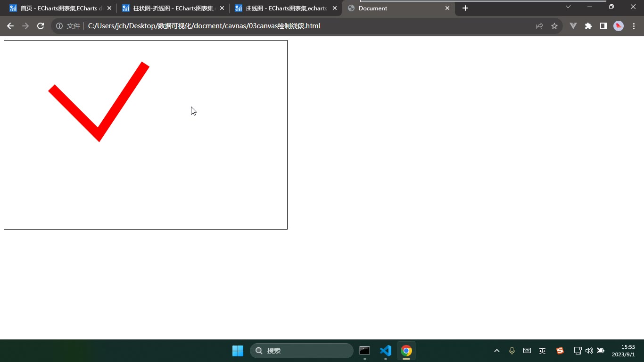Click the address bar file URL

(x=204, y=26)
